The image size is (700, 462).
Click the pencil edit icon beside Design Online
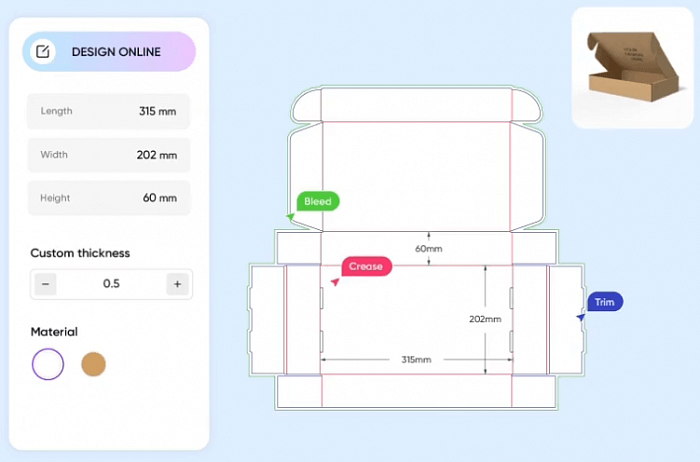tap(43, 52)
